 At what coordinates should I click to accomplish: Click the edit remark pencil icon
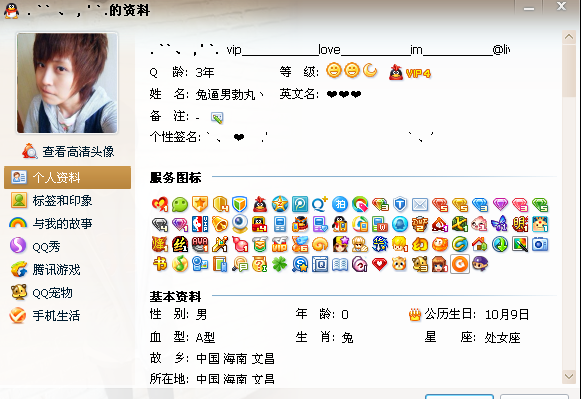click(217, 117)
